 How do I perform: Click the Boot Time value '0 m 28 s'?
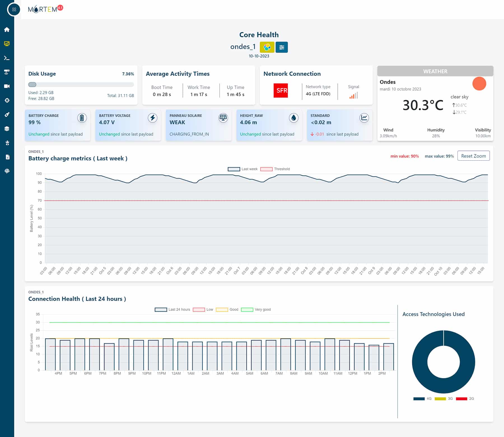162,94
